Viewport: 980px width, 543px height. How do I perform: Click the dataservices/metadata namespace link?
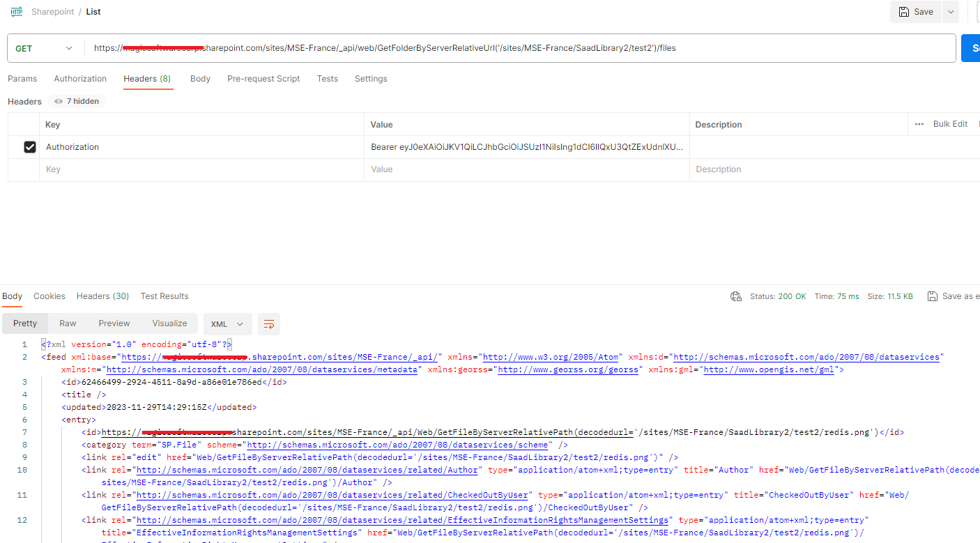pyautogui.click(x=262, y=369)
